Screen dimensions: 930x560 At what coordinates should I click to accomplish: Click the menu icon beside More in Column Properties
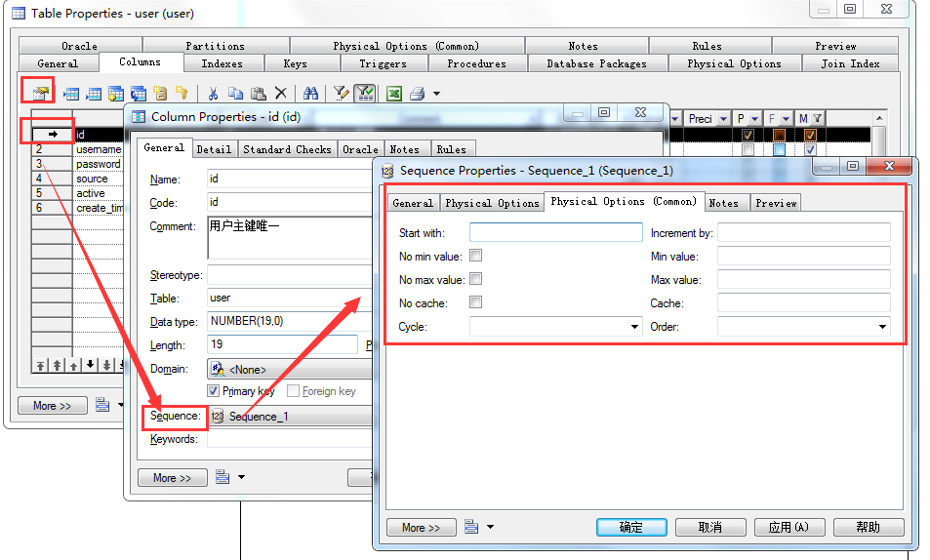[222, 477]
